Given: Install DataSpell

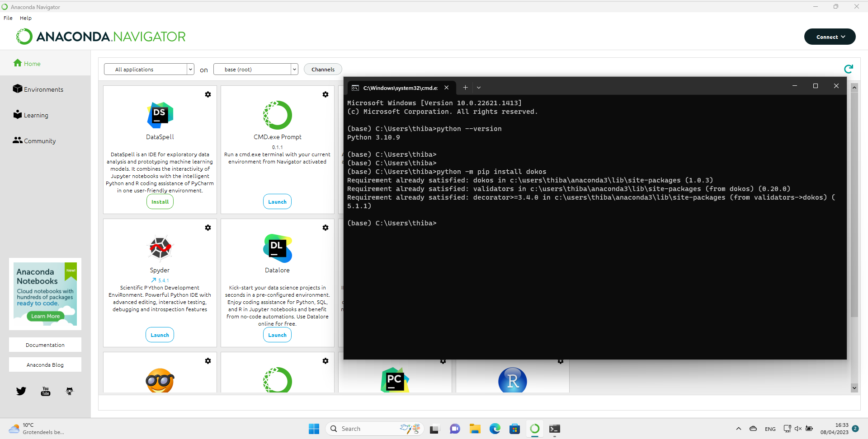Looking at the screenshot, I should point(160,202).
